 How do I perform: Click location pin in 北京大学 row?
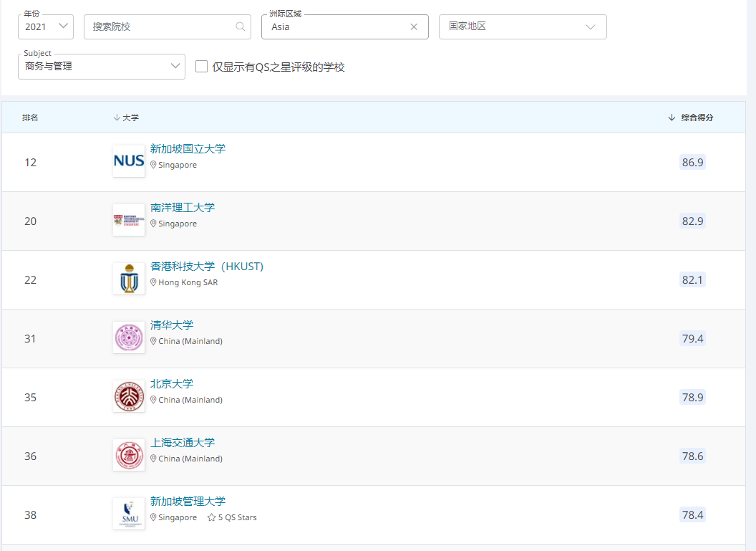(153, 400)
